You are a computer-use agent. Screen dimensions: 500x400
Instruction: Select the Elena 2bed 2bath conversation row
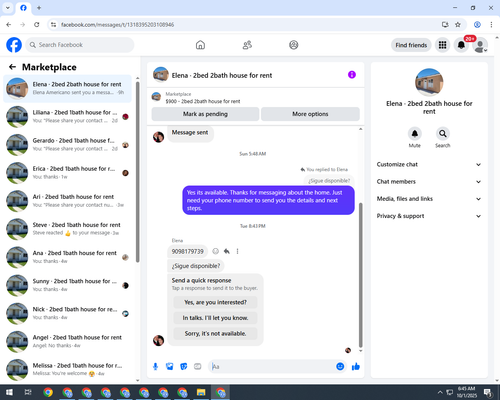[x=67, y=89]
